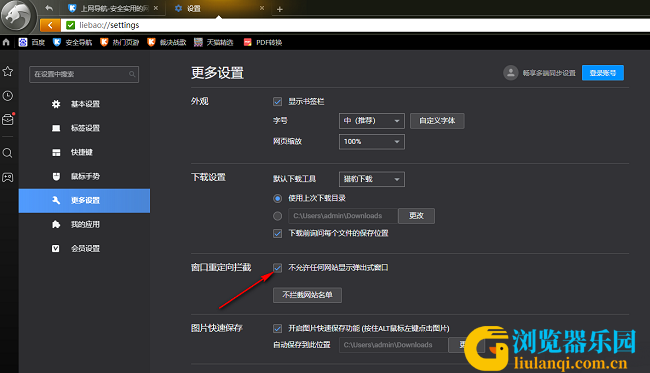Click 畅享多端同步设置 text

click(x=549, y=73)
